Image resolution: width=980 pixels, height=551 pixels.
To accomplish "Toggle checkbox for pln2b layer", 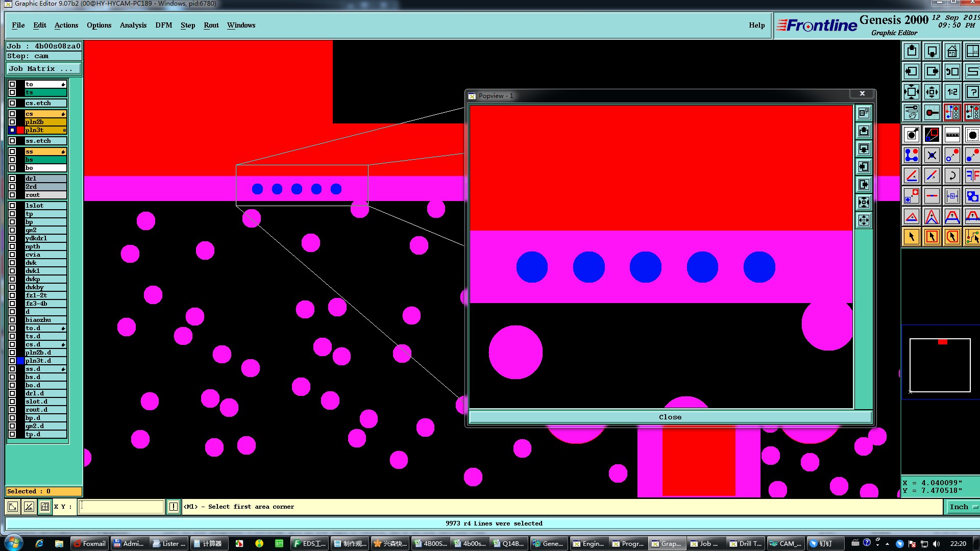I will coord(12,122).
